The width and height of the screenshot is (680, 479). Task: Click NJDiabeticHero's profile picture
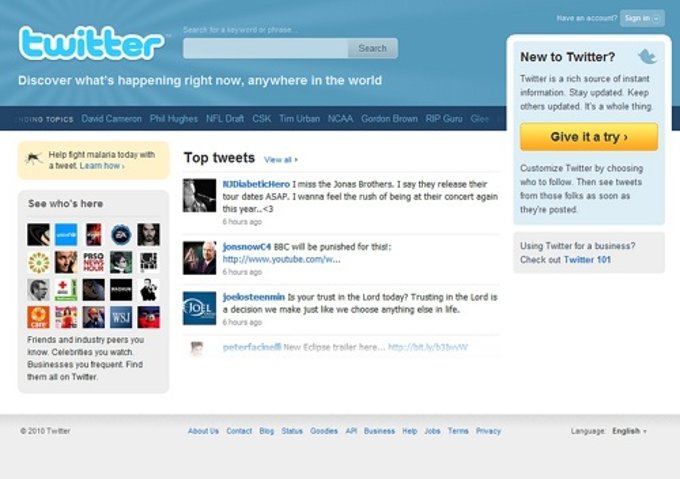pyautogui.click(x=199, y=195)
